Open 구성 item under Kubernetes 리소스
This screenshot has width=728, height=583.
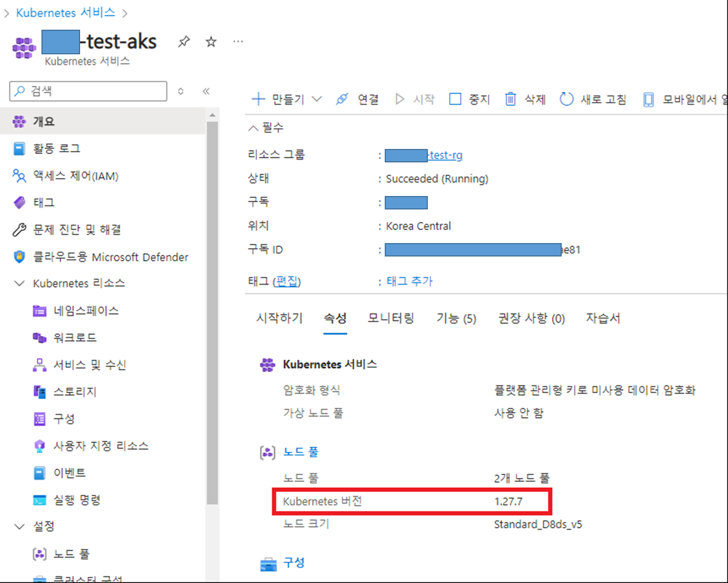pyautogui.click(x=64, y=419)
